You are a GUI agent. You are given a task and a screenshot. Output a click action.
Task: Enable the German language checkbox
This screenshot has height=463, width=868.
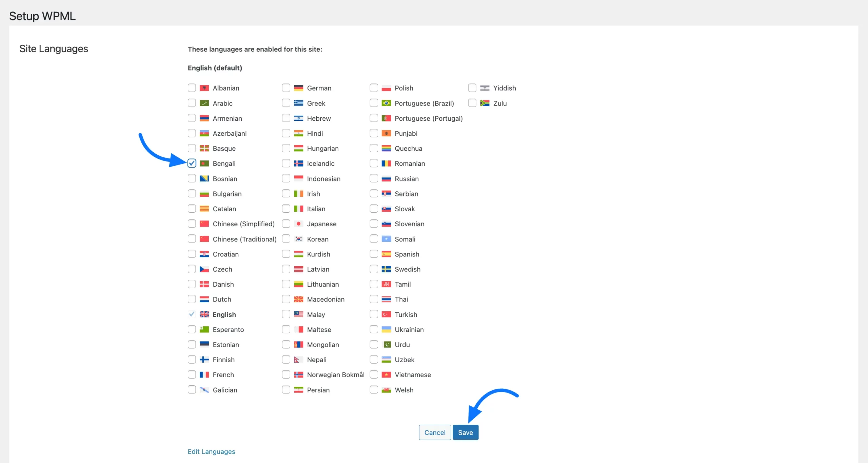[x=286, y=88]
